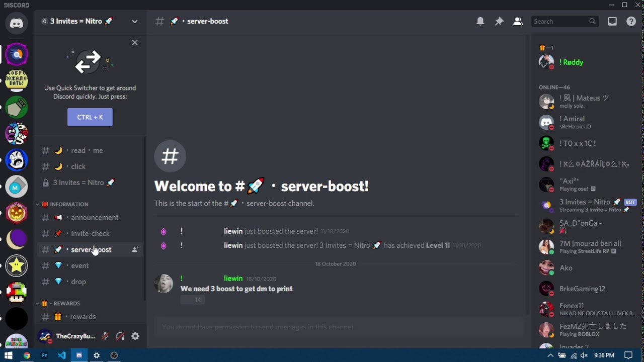The width and height of the screenshot is (644, 362).
Task: Open the rewards channel
Action: tap(90, 317)
